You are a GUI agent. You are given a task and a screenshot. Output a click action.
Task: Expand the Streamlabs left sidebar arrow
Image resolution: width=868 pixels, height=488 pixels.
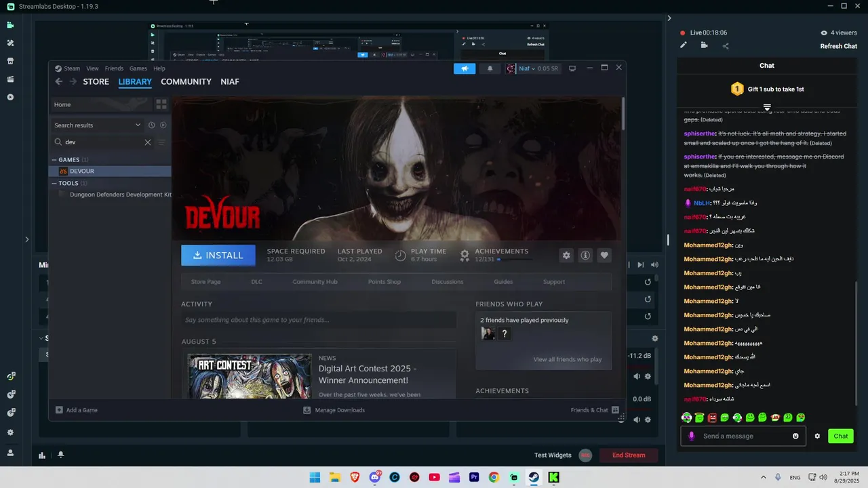(26, 239)
